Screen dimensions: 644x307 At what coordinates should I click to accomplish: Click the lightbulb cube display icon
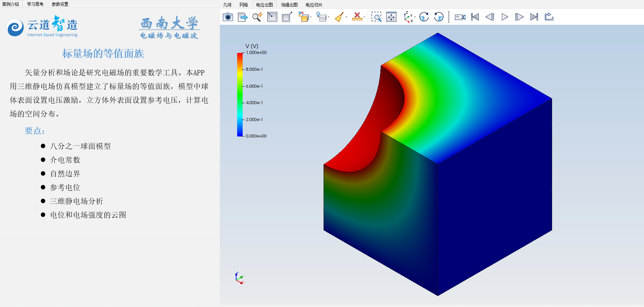(321, 17)
